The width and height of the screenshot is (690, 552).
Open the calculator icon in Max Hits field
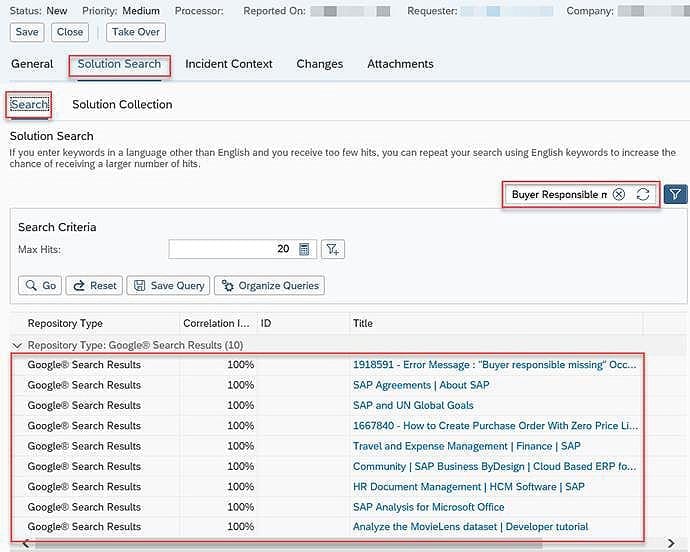point(304,249)
